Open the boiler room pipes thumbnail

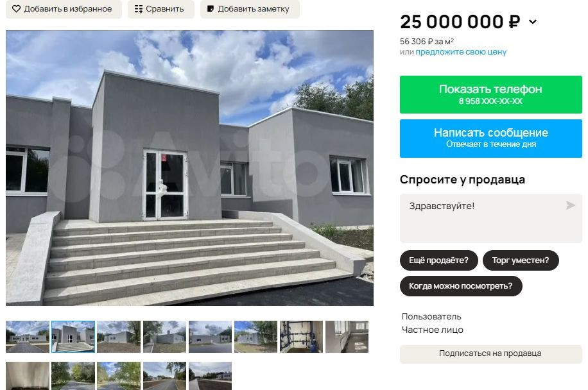click(x=301, y=336)
